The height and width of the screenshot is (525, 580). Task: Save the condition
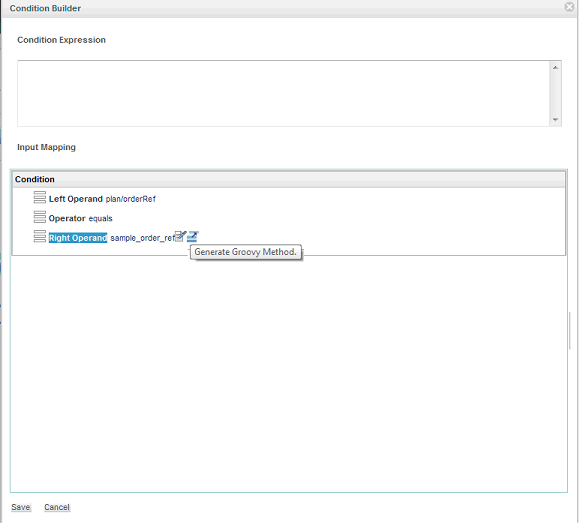pos(21,507)
